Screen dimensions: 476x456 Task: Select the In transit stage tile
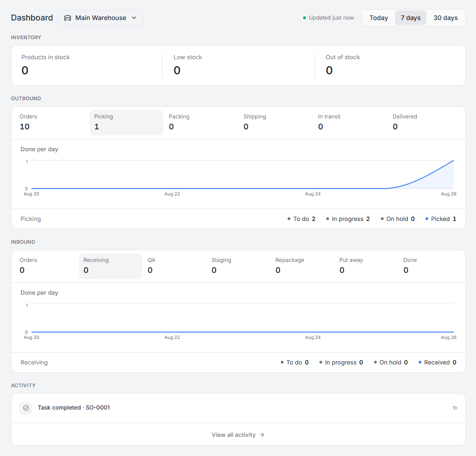(x=350, y=123)
